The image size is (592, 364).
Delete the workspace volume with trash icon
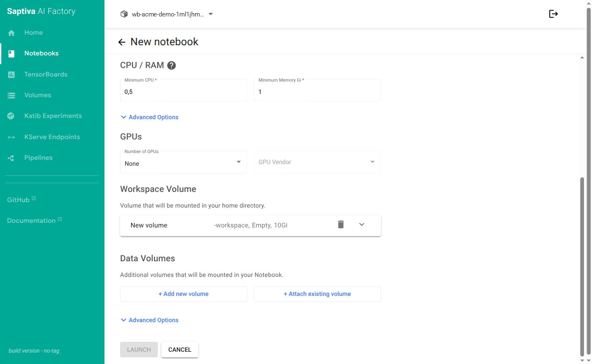341,224
